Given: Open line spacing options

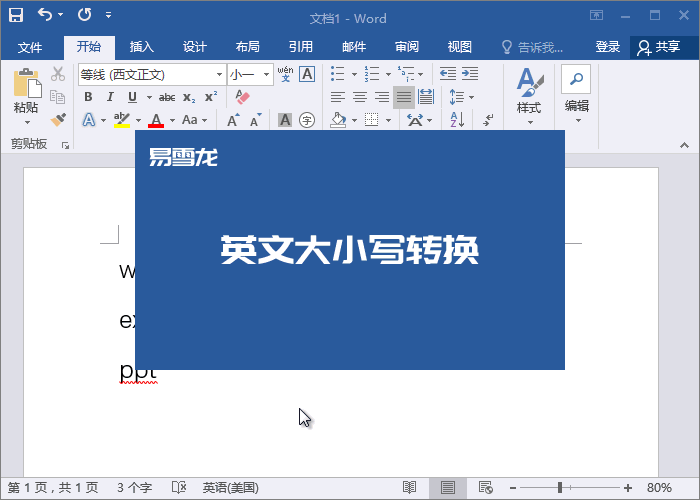Looking at the screenshot, I should pyautogui.click(x=462, y=97).
